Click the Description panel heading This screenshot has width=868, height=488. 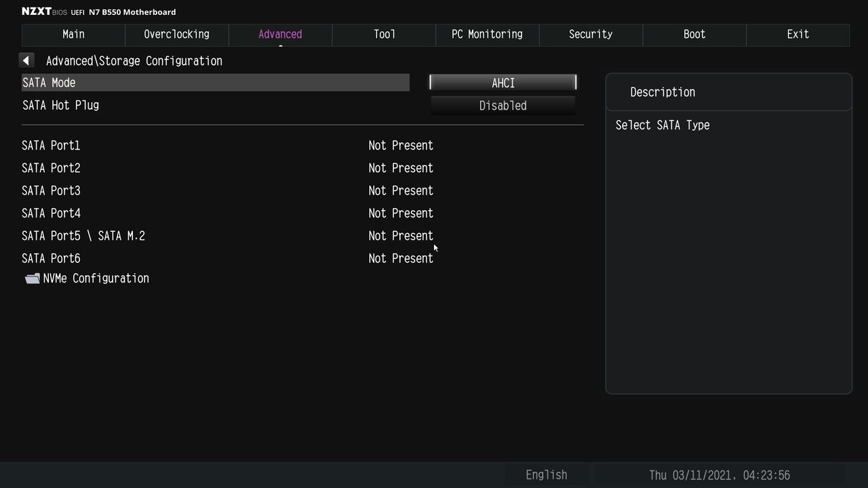(x=663, y=92)
